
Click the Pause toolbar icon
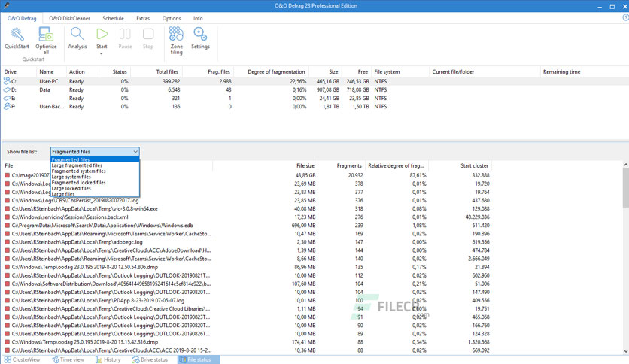(x=125, y=34)
